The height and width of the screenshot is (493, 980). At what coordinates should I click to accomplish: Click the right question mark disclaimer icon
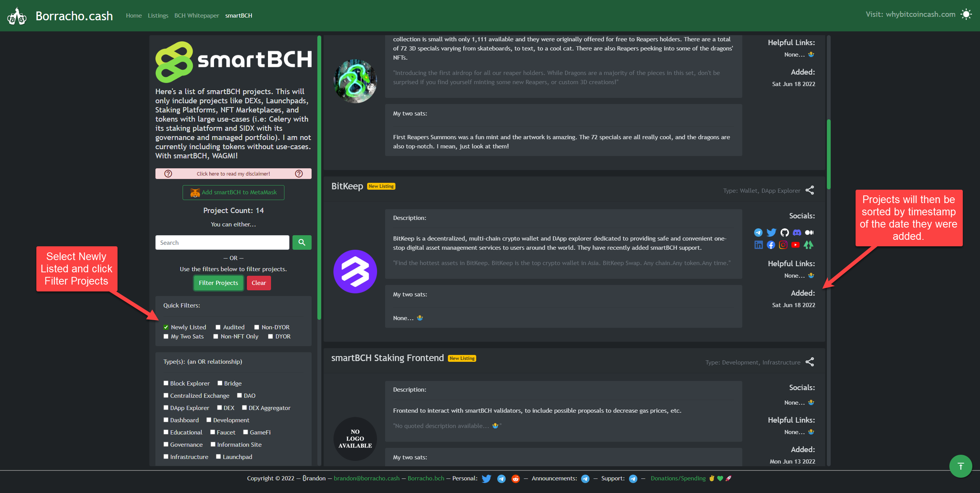[299, 174]
